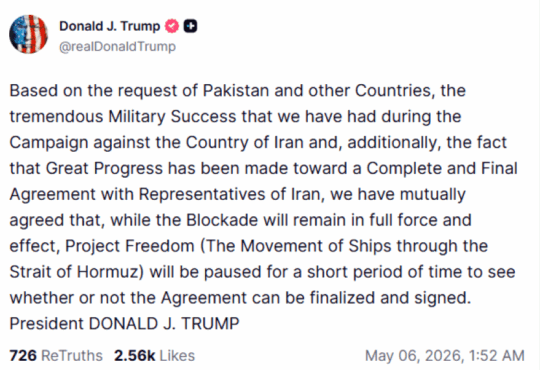This screenshot has height=370, width=540.
Task: Click the President DONALD J. TRUMP signature
Action: click(x=124, y=323)
